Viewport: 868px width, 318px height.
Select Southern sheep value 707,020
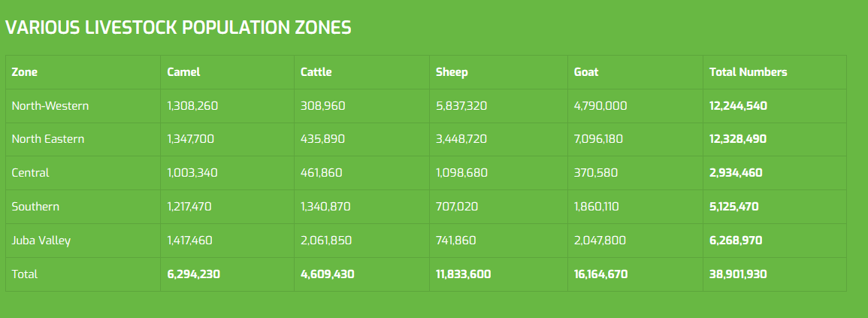pos(457,207)
